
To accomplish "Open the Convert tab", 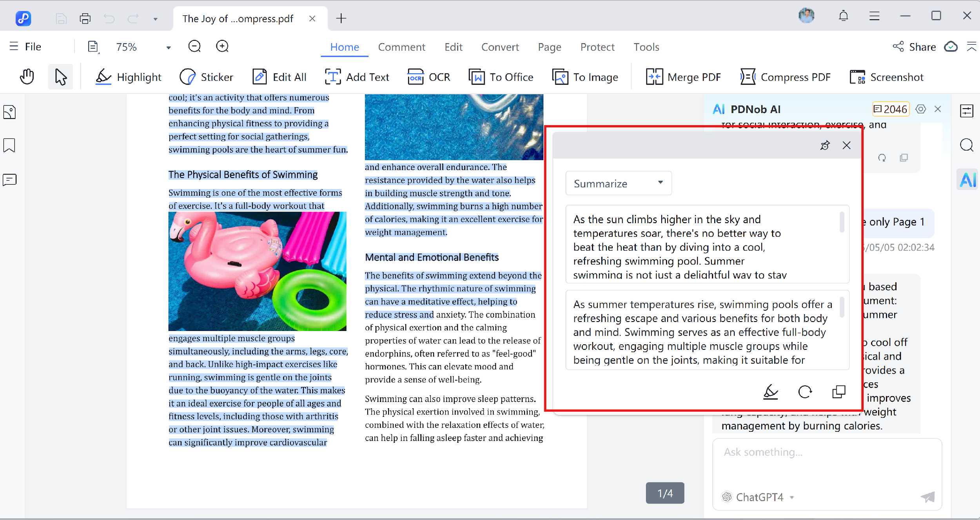I will click(x=500, y=47).
